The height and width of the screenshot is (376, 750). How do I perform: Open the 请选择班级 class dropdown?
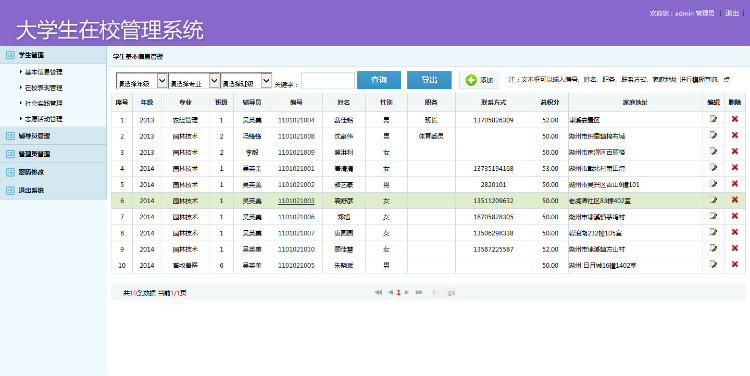coord(246,81)
